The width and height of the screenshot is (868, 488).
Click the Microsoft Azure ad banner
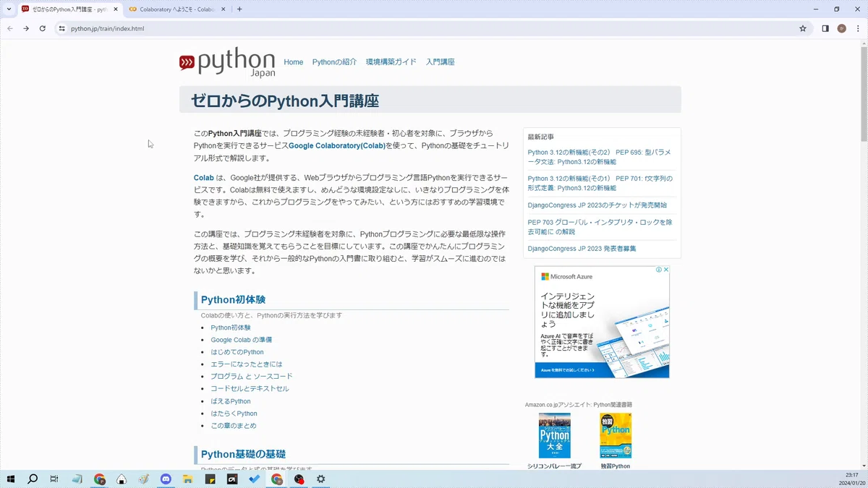pos(602,322)
